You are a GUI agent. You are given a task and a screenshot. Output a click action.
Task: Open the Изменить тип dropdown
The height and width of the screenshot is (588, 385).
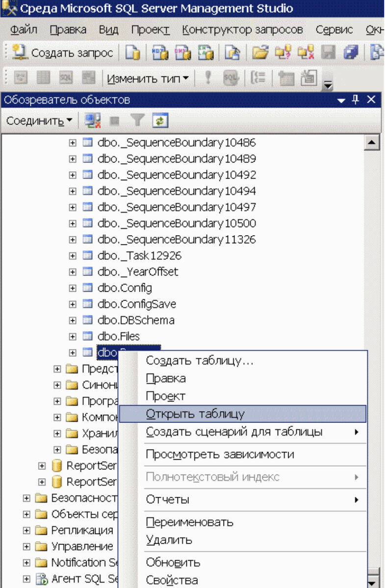[x=148, y=78]
